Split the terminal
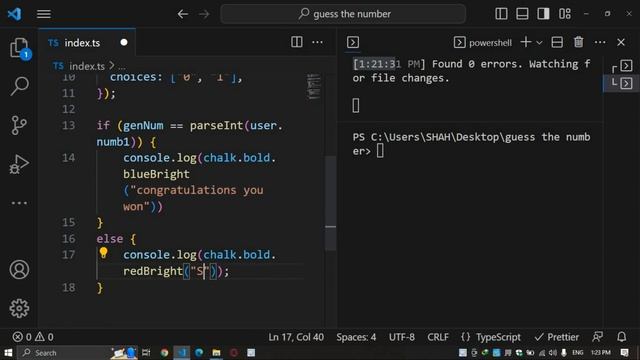Screen dimensions: 640x360 tap(557, 42)
